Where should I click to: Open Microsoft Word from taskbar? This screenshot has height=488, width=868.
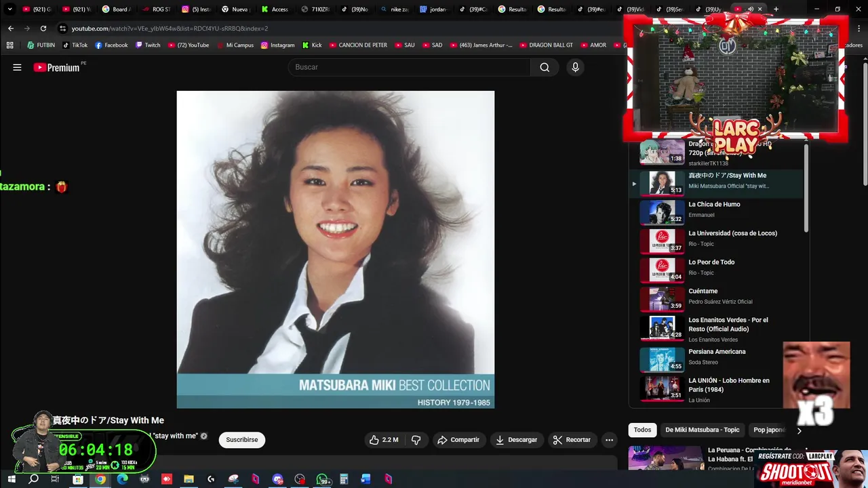pyautogui.click(x=366, y=479)
